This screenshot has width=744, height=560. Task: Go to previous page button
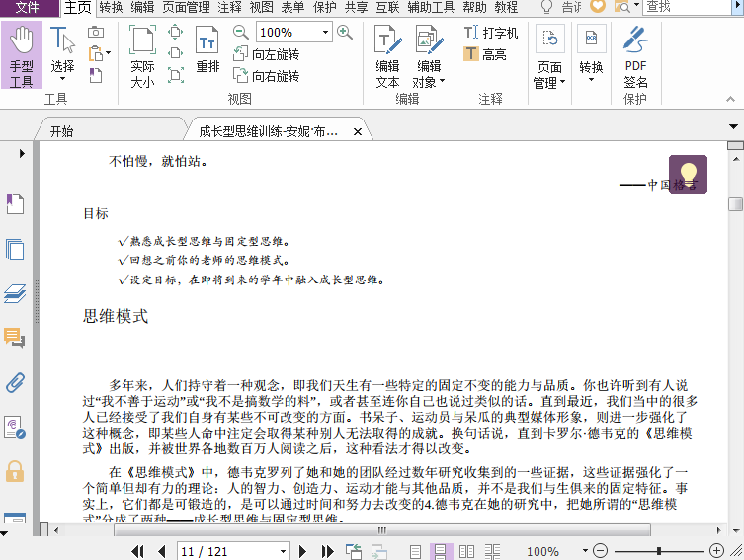pyautogui.click(x=162, y=551)
